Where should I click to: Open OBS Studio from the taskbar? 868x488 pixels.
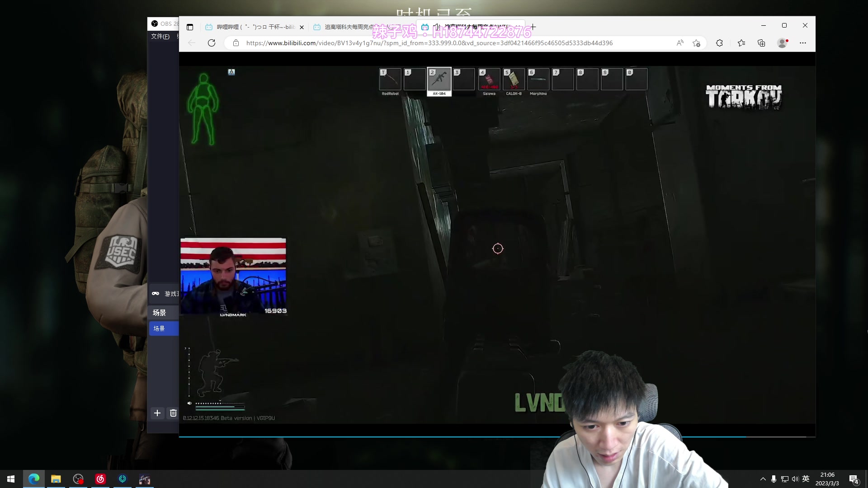pyautogui.click(x=78, y=479)
